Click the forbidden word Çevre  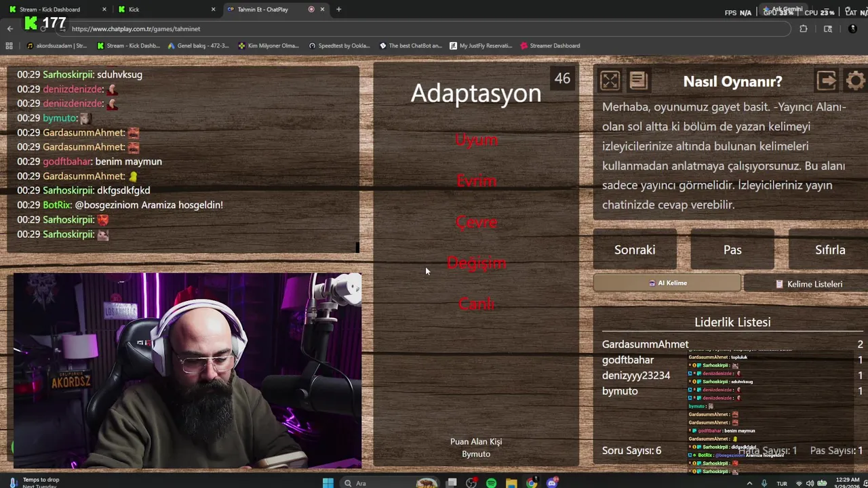coord(476,222)
